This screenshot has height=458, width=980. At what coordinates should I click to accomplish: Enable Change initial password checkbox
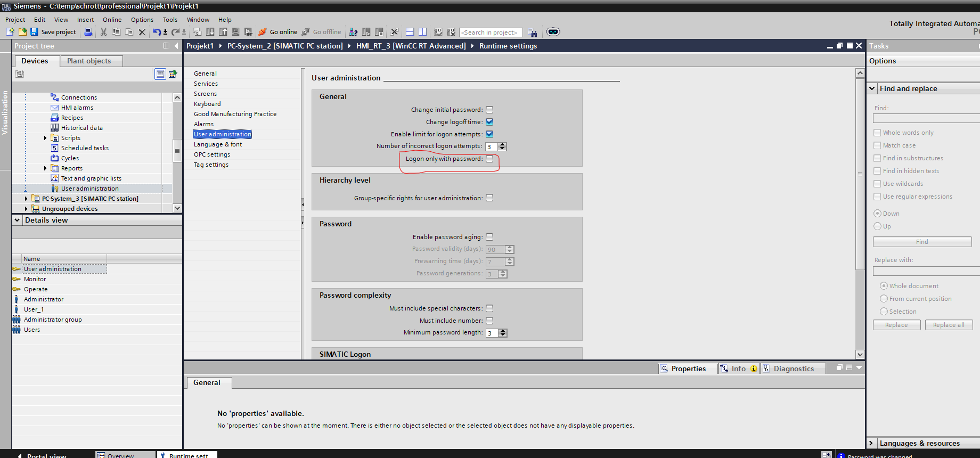click(x=489, y=110)
